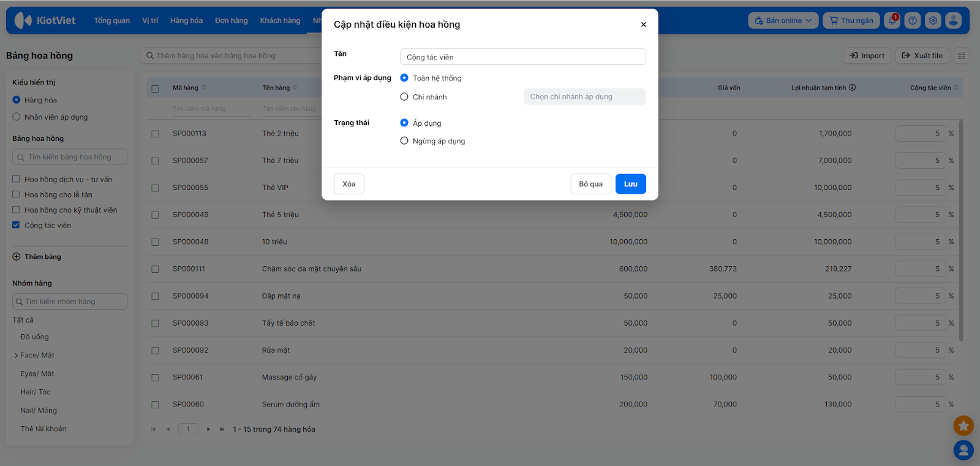The image size is (980, 466).
Task: Open the Bán online dropdown
Action: click(x=783, y=21)
